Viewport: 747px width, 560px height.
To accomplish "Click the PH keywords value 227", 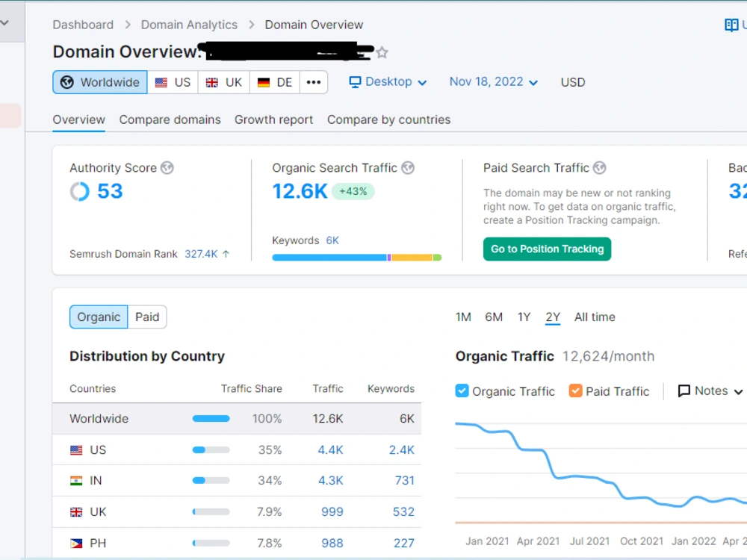I will click(404, 544).
